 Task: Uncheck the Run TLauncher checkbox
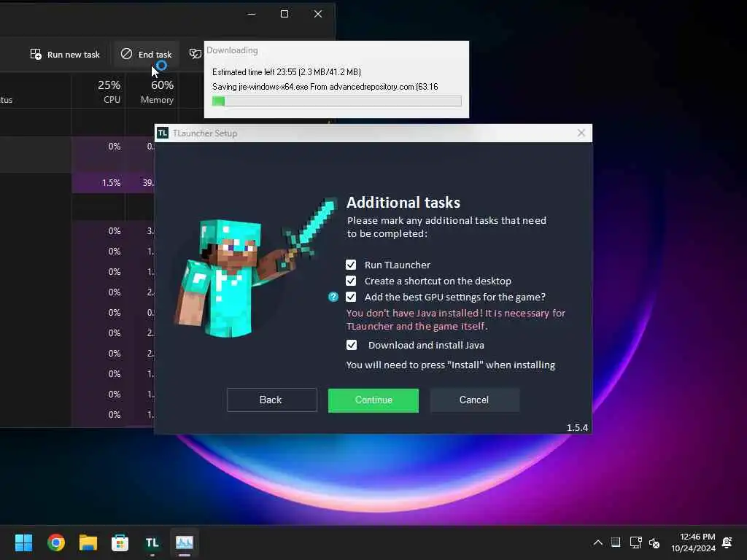click(351, 265)
